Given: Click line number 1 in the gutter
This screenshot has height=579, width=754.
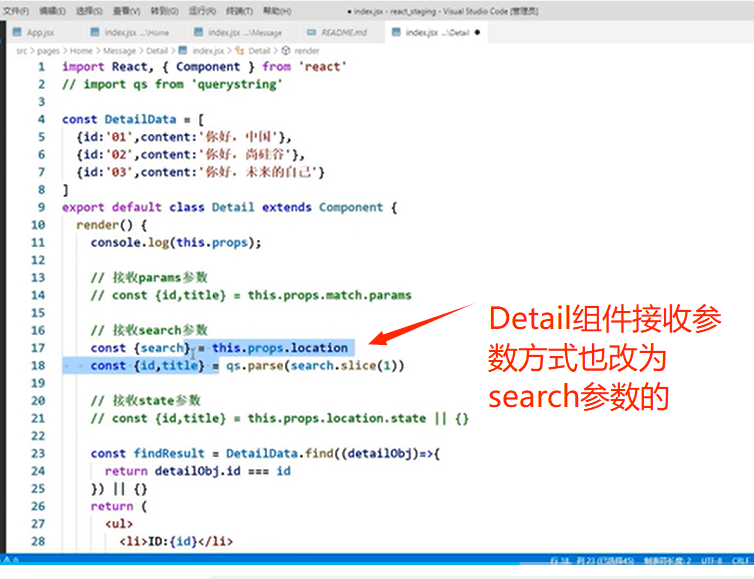Looking at the screenshot, I should [x=41, y=67].
